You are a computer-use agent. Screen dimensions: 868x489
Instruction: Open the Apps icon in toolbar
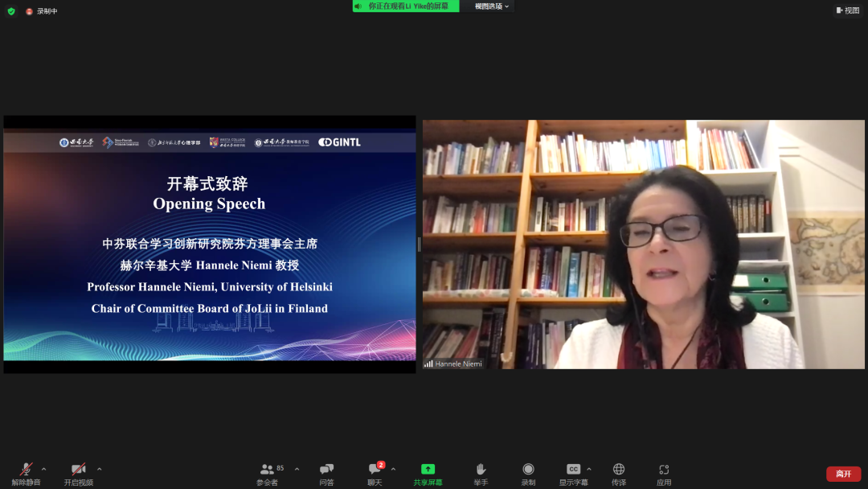click(x=664, y=470)
